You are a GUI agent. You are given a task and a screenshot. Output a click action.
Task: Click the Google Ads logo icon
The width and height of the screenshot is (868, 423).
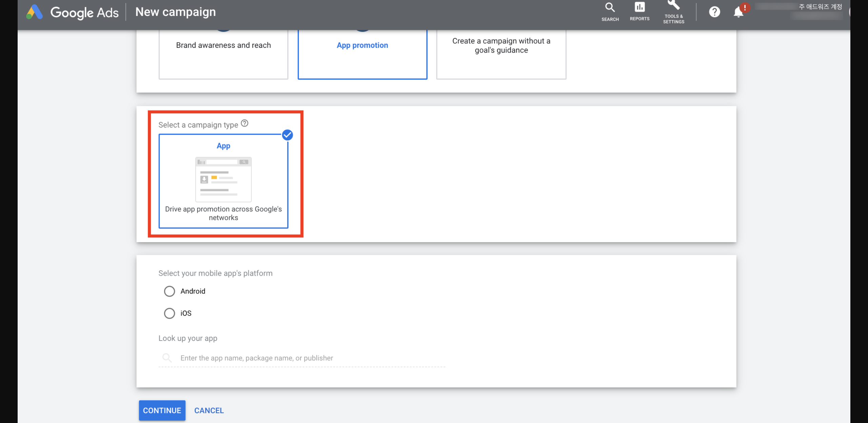tap(34, 12)
